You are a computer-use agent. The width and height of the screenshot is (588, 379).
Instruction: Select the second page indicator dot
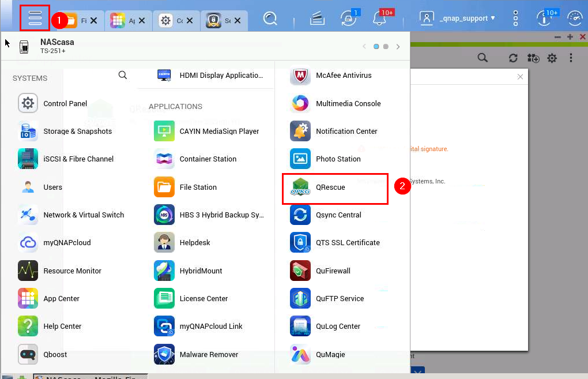coord(386,47)
